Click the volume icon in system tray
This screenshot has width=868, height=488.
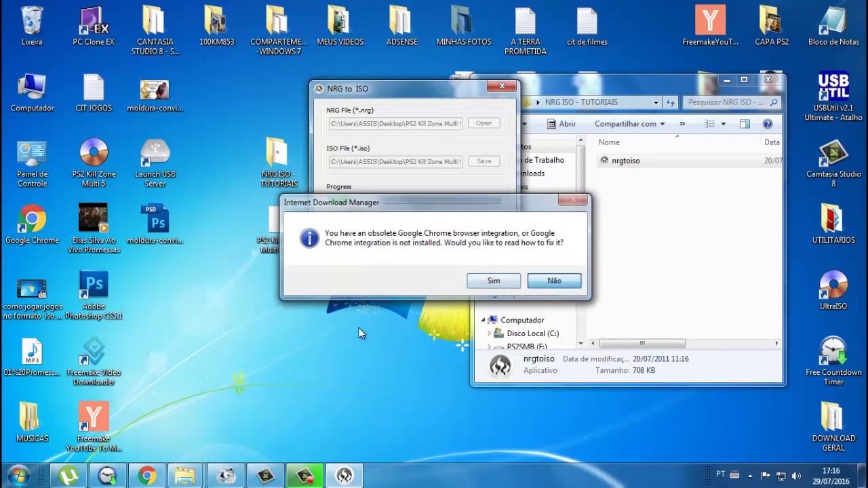(x=796, y=476)
